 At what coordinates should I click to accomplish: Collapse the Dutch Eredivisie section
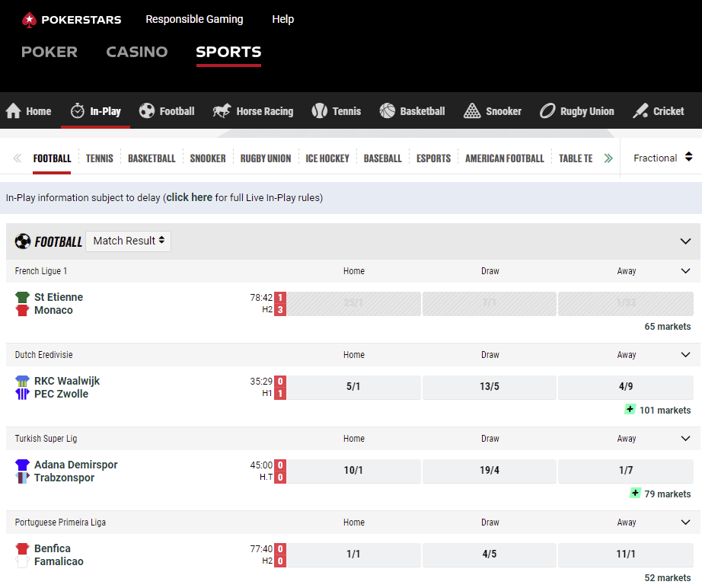point(685,355)
